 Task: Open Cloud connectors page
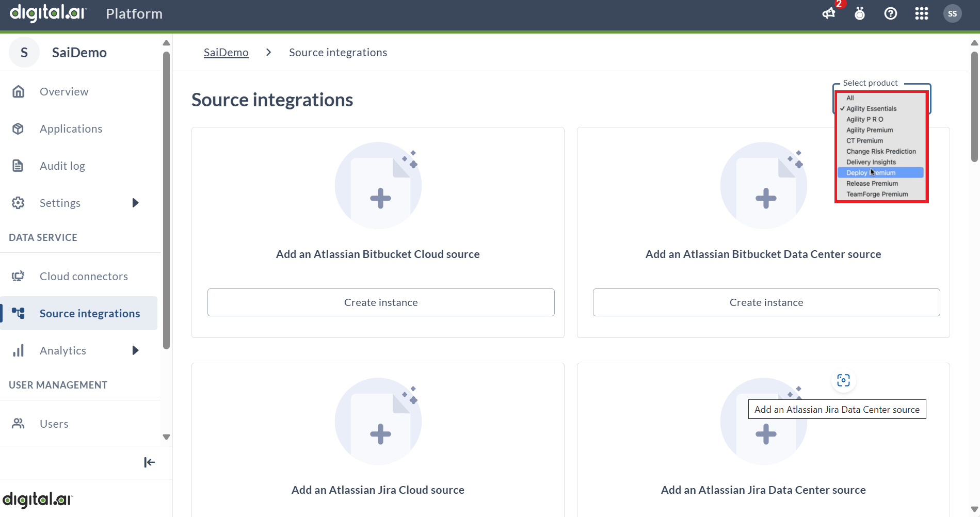point(84,276)
